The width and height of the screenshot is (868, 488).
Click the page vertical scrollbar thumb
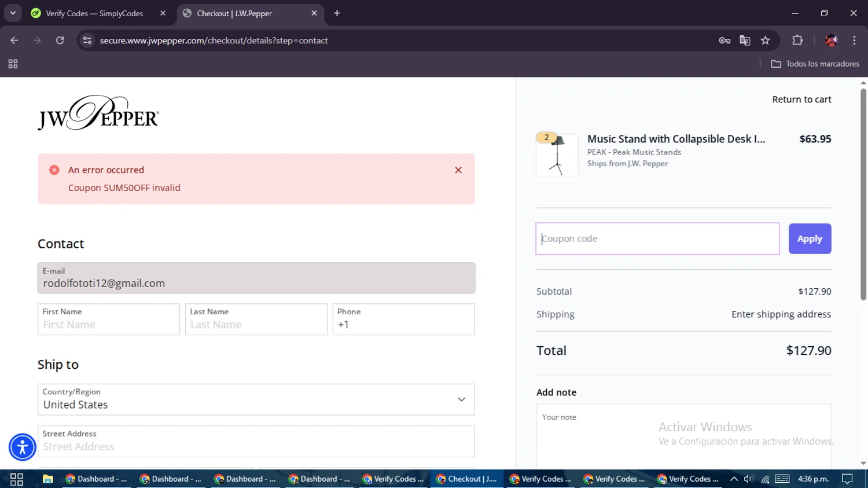pos(863,194)
